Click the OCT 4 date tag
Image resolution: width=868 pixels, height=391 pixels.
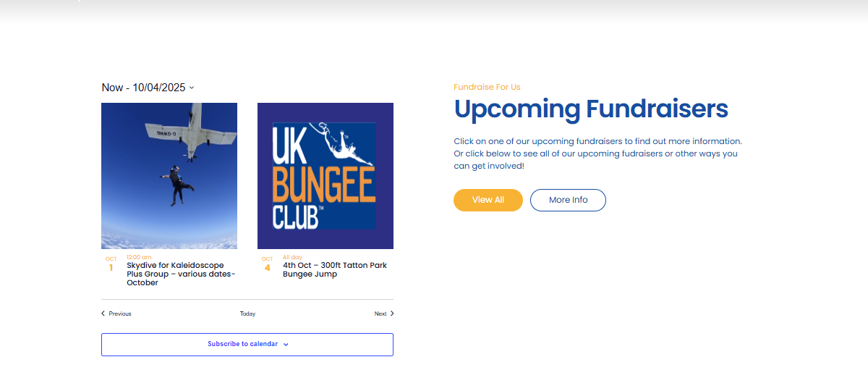tap(267, 264)
